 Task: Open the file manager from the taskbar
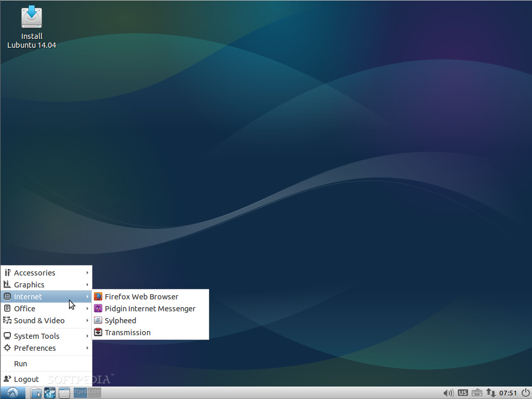point(36,393)
